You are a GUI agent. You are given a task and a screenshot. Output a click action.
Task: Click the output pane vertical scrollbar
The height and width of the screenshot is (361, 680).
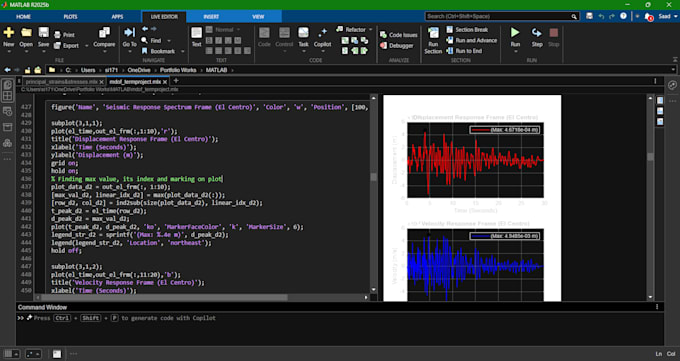[x=650, y=157]
